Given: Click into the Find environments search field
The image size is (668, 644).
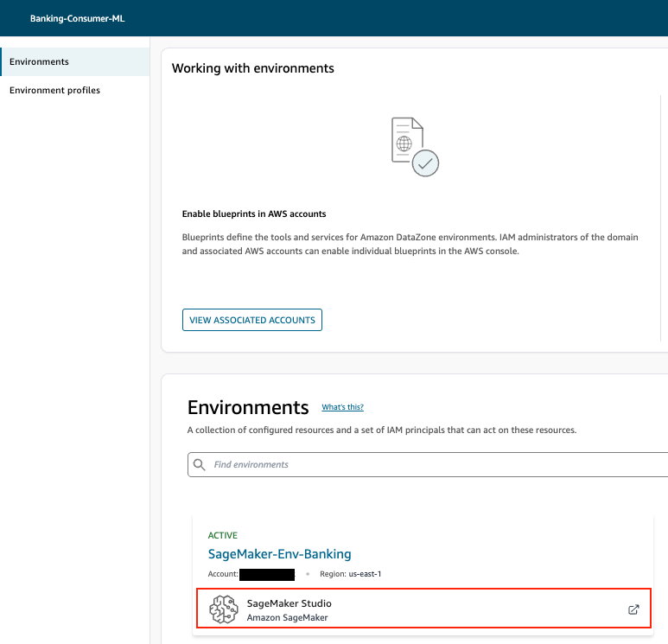Looking at the screenshot, I should tap(428, 464).
